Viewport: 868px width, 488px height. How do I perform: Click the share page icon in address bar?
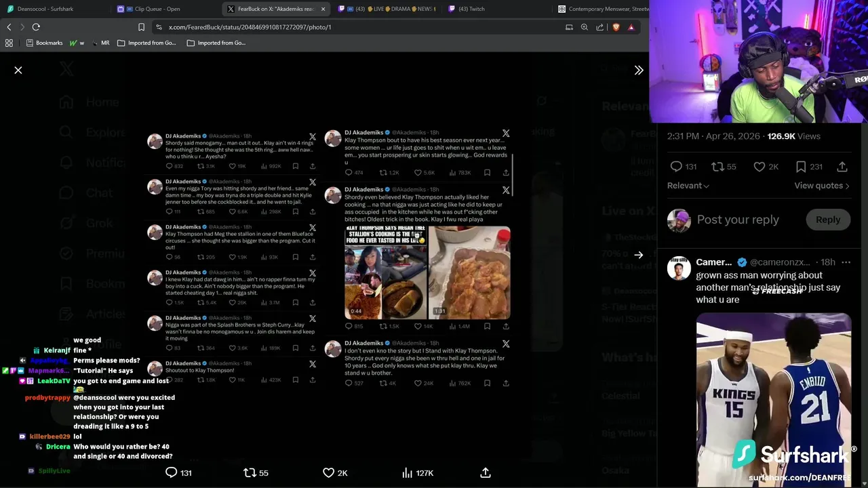point(600,27)
